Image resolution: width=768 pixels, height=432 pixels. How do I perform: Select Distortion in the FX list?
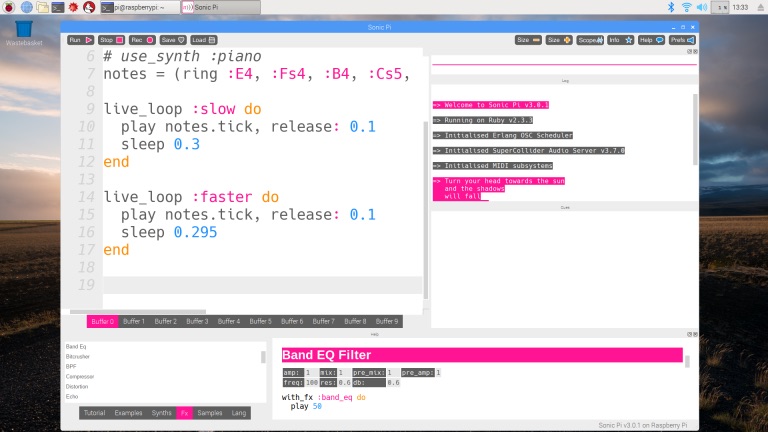(78, 386)
